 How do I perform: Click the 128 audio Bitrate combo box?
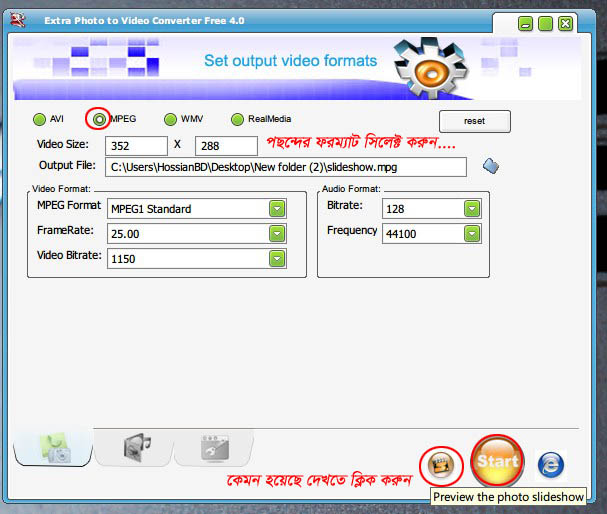[432, 209]
